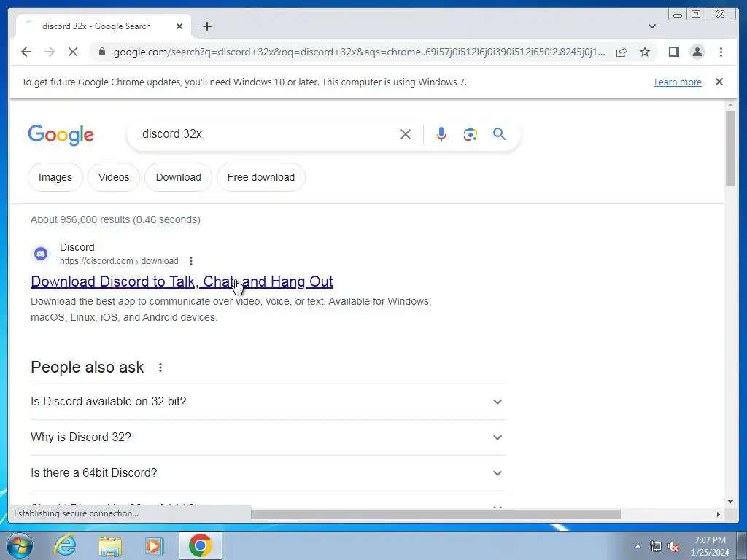Viewport: 747px width, 560px height.
Task: Click Chrome taskbar button
Action: [x=200, y=545]
